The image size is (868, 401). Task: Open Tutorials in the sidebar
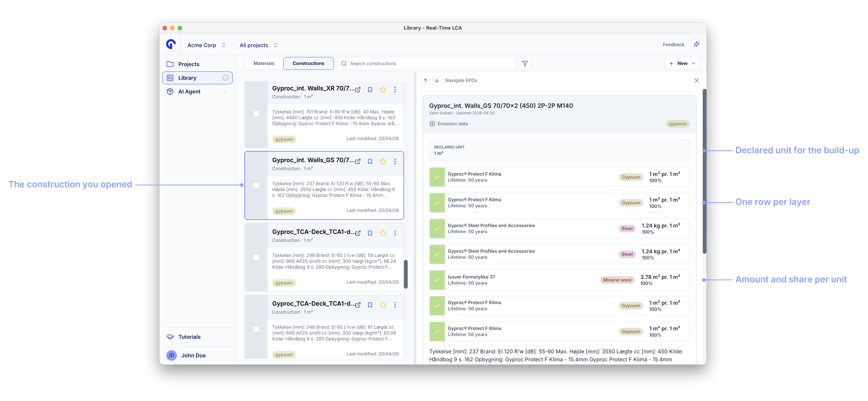click(197, 337)
